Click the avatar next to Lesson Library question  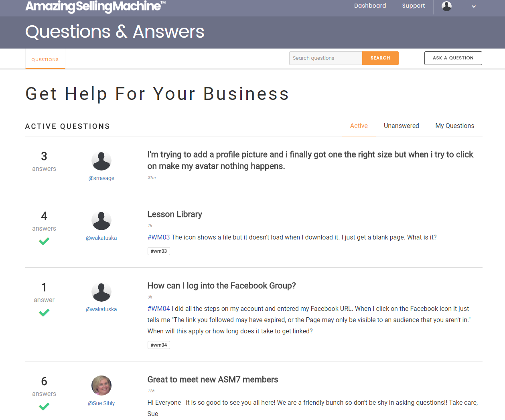(x=101, y=221)
